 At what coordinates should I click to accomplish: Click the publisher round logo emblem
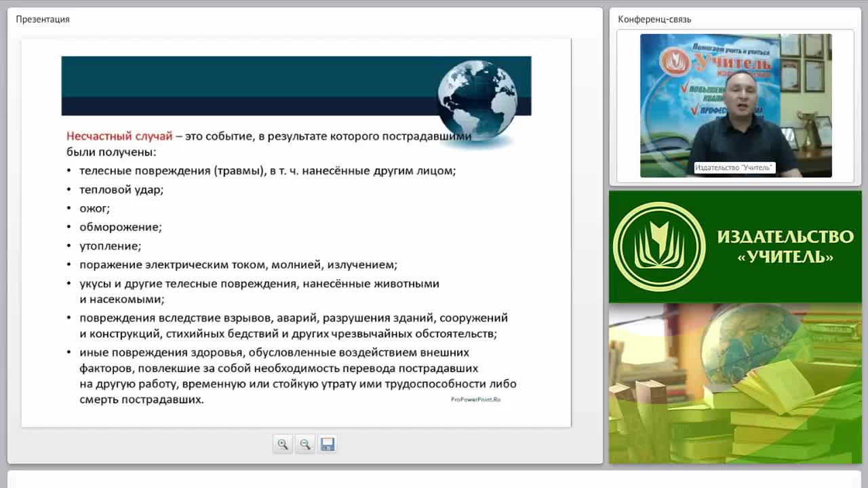(x=659, y=247)
